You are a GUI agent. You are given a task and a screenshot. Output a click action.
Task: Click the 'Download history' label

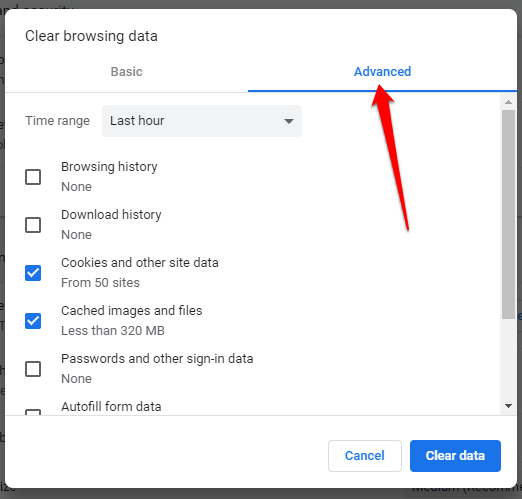point(111,215)
